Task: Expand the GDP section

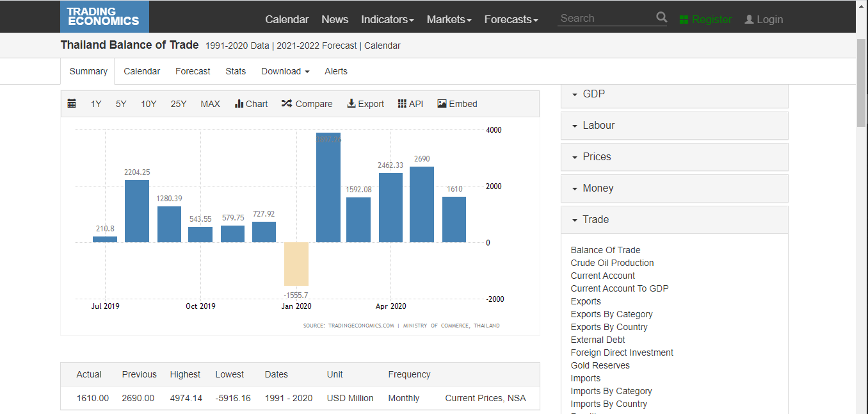Action: click(674, 94)
